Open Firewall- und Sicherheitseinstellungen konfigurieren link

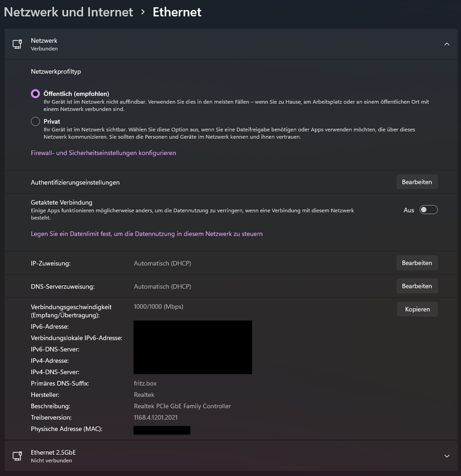(103, 153)
